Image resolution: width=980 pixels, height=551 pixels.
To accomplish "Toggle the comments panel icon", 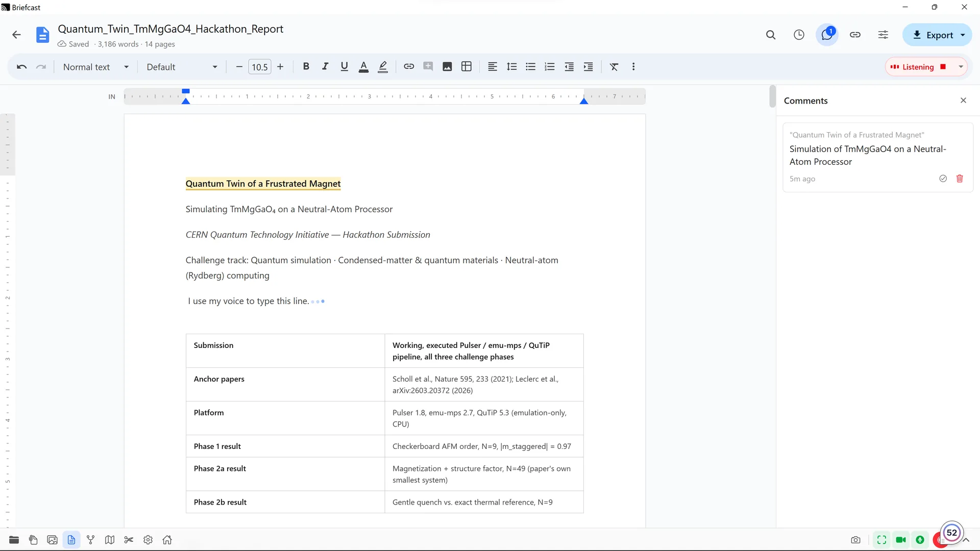I will click(x=827, y=35).
